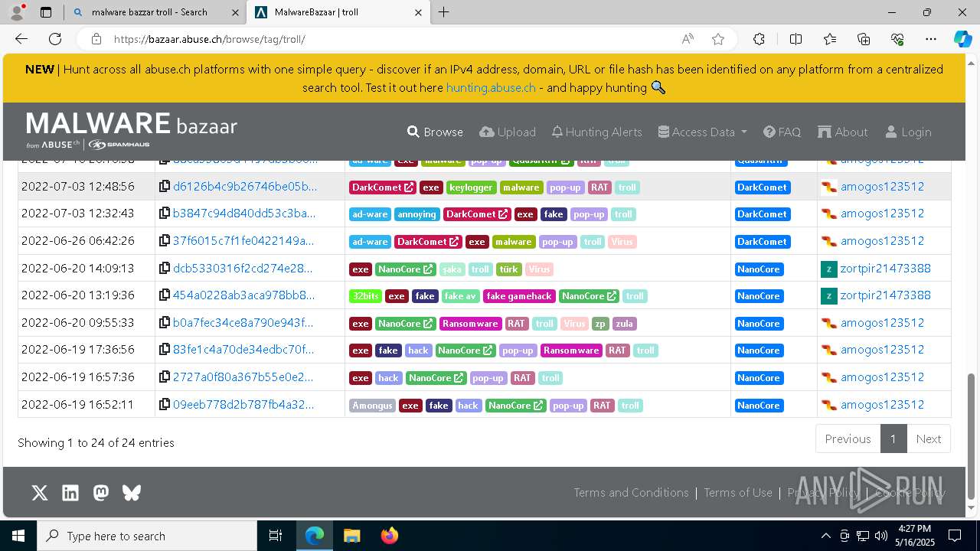Screen dimensions: 980x551
Task: Open hash link 454a0228ab3aca978bb8
Action: pos(244,295)
